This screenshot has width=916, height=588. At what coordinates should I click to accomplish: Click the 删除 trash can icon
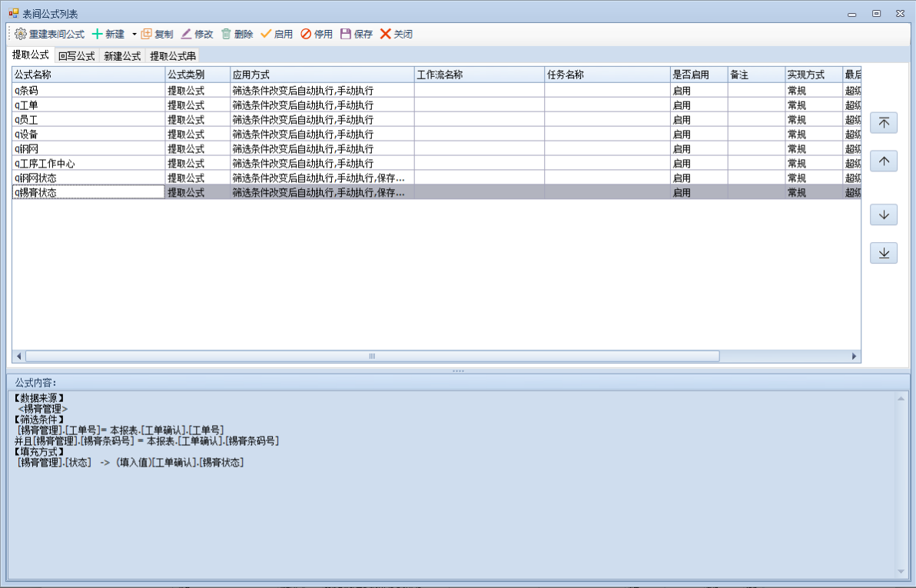[226, 34]
